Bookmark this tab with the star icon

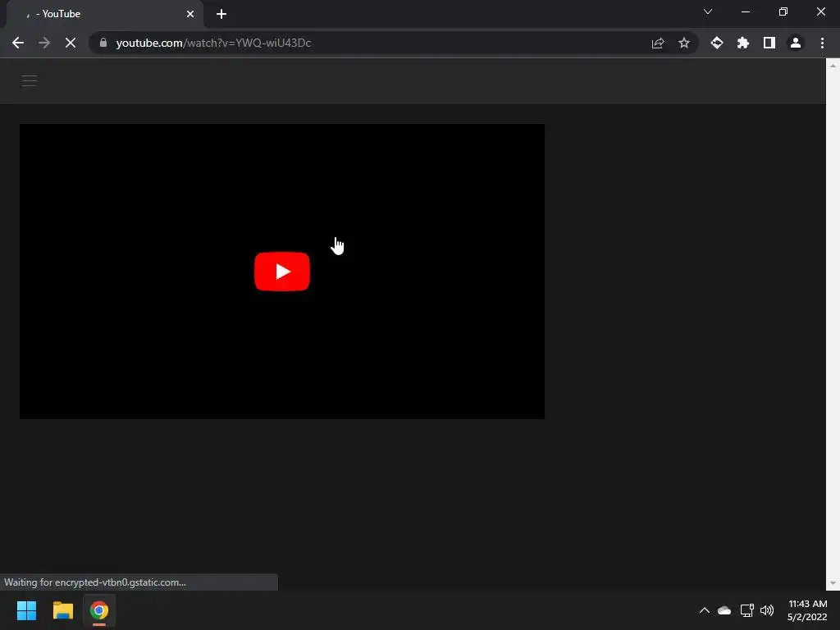click(x=684, y=43)
